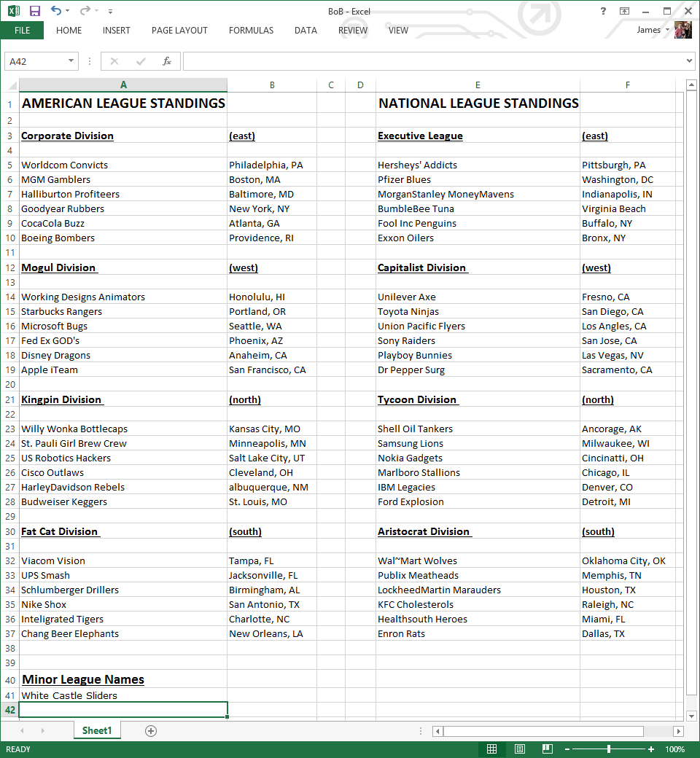The image size is (700, 758).
Task: Click the zoom out minus icon
Action: (x=567, y=749)
